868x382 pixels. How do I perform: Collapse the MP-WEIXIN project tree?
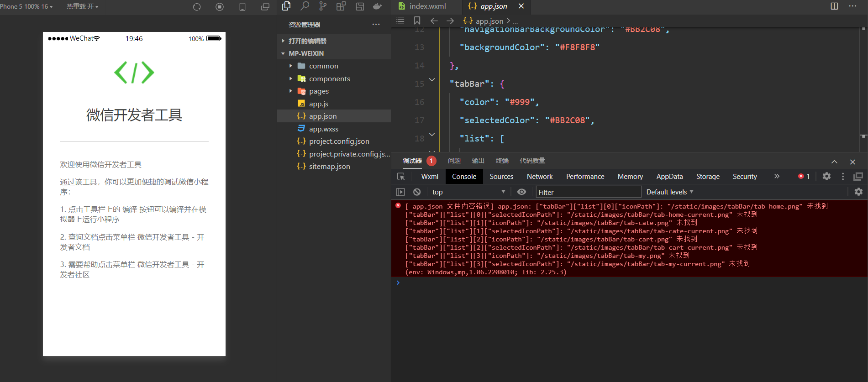(334, 53)
